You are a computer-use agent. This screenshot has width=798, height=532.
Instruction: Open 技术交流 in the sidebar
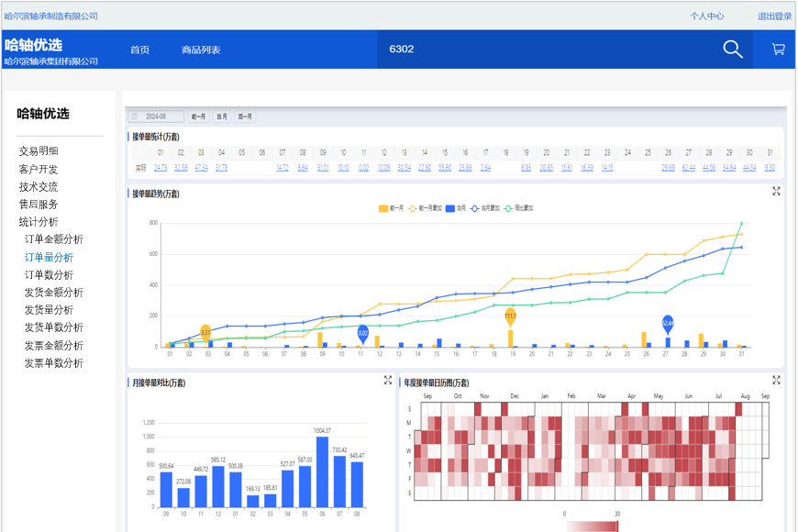click(39, 187)
